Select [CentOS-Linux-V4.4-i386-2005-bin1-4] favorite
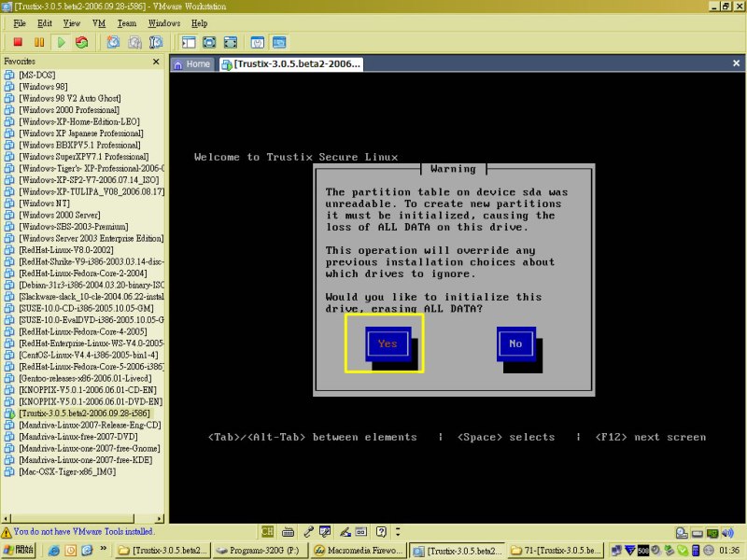 (89, 355)
